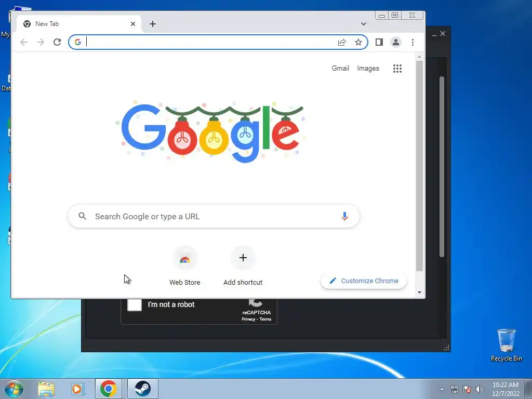Click the Google icon in the address bar
Image resolution: width=532 pixels, height=399 pixels.
point(78,42)
